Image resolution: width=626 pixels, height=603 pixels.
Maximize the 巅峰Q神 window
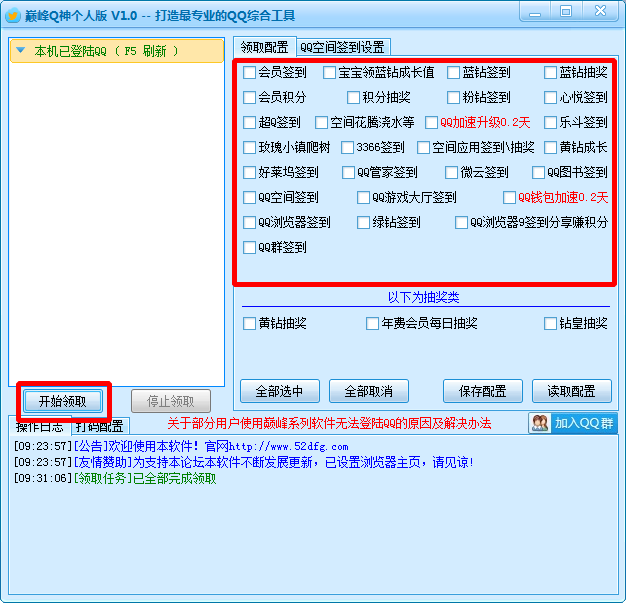[x=566, y=12]
